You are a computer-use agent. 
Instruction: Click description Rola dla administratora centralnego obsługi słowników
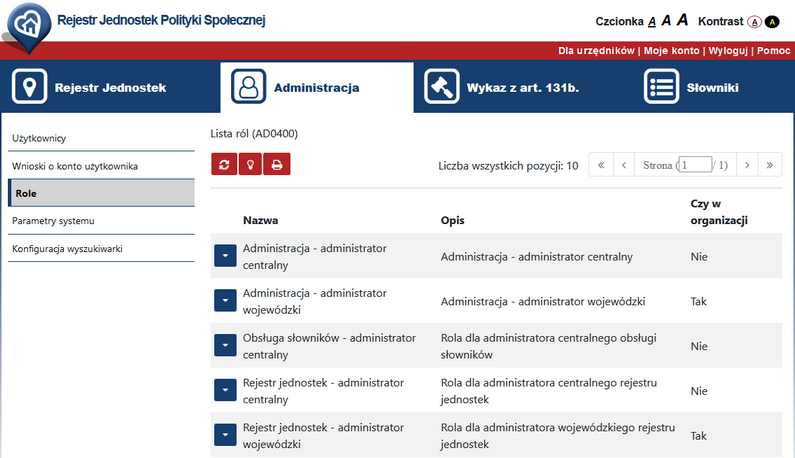[x=549, y=346]
